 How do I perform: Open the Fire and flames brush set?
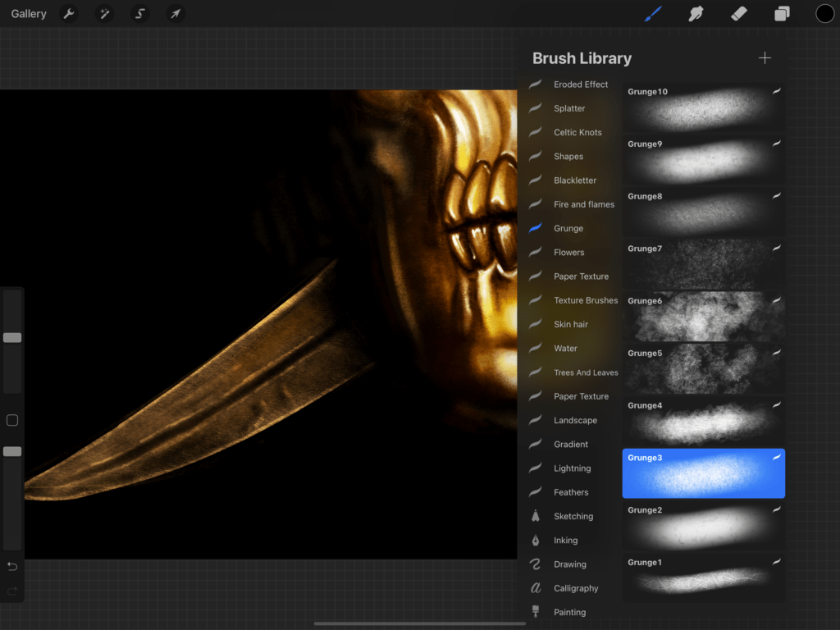[x=583, y=204]
